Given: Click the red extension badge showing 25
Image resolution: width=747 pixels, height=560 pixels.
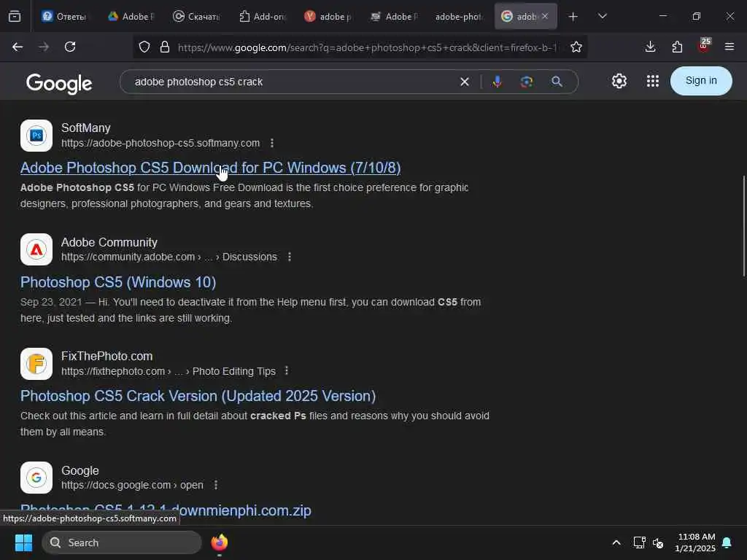Looking at the screenshot, I should tap(704, 46).
